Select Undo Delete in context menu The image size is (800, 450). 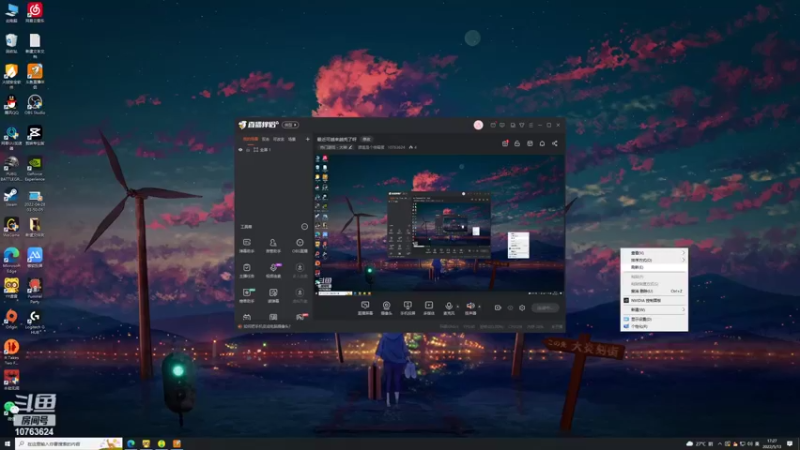(x=654, y=291)
